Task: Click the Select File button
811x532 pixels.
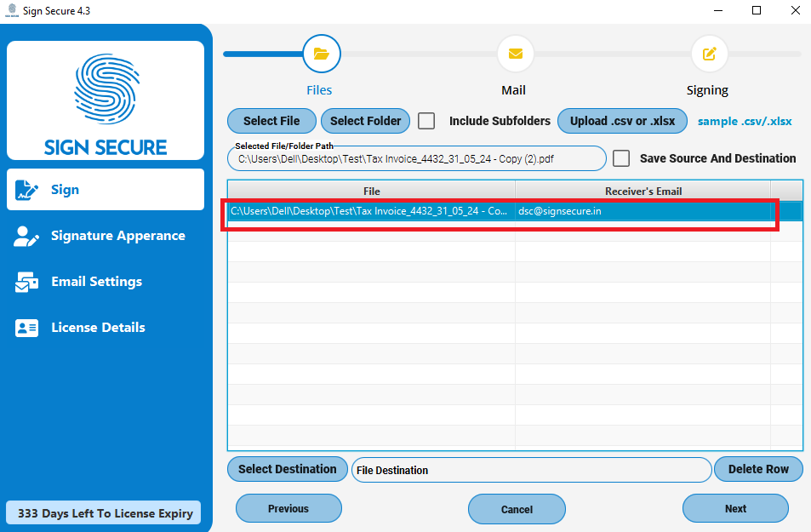Action: [271, 121]
